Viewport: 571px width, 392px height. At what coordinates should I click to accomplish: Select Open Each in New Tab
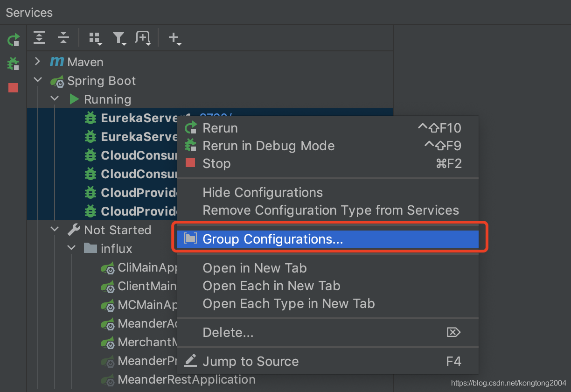tap(271, 286)
